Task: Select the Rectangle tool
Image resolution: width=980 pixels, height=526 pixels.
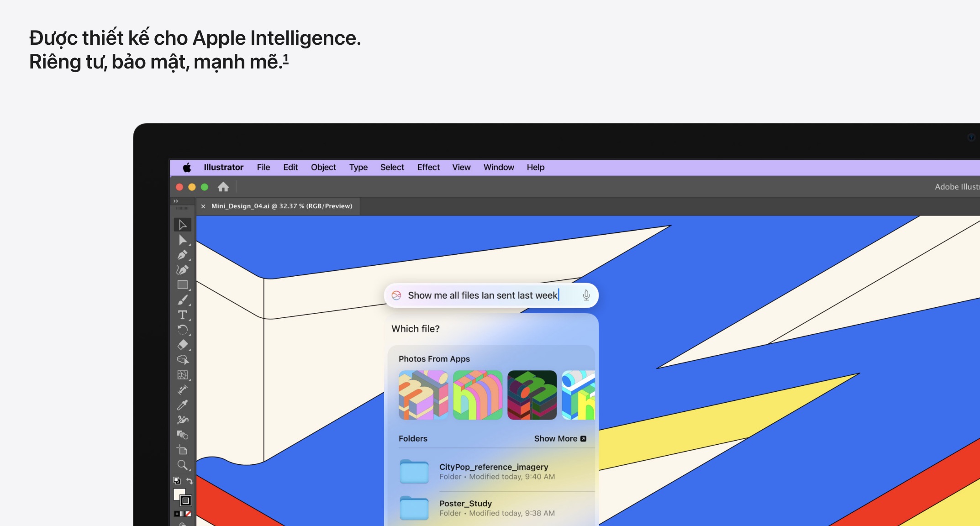Action: pos(182,285)
